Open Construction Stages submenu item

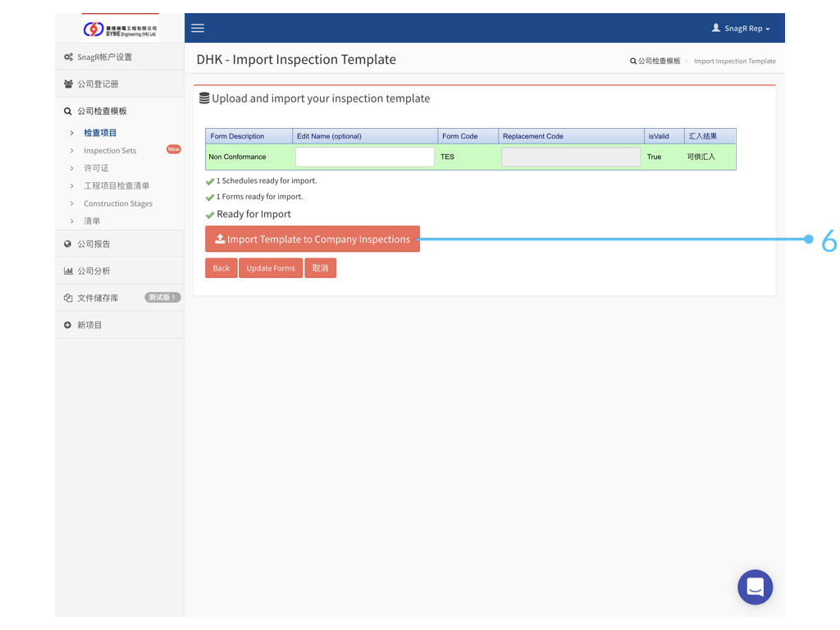pos(118,203)
